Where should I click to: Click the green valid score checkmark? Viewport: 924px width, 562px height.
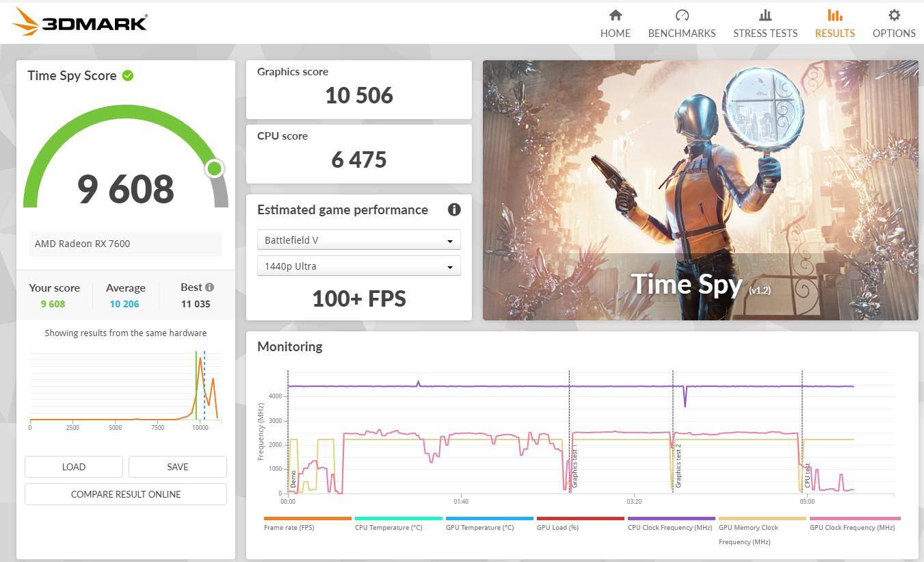pyautogui.click(x=128, y=75)
